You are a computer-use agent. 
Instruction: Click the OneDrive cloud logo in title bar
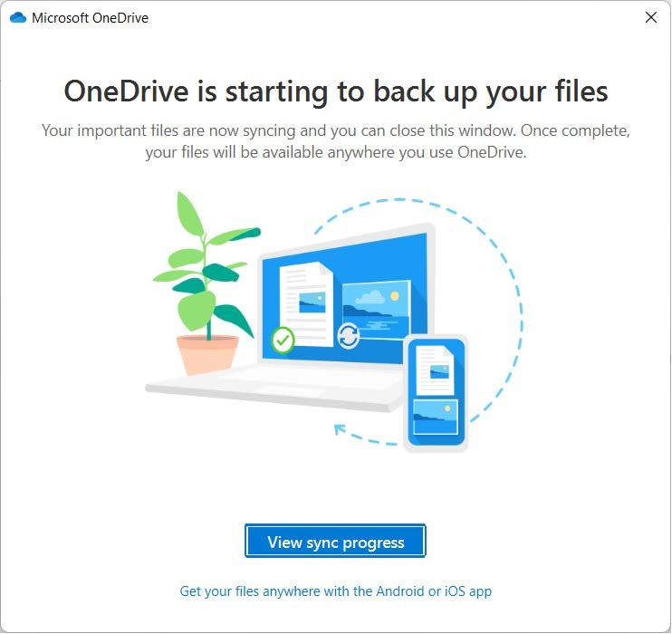point(18,17)
